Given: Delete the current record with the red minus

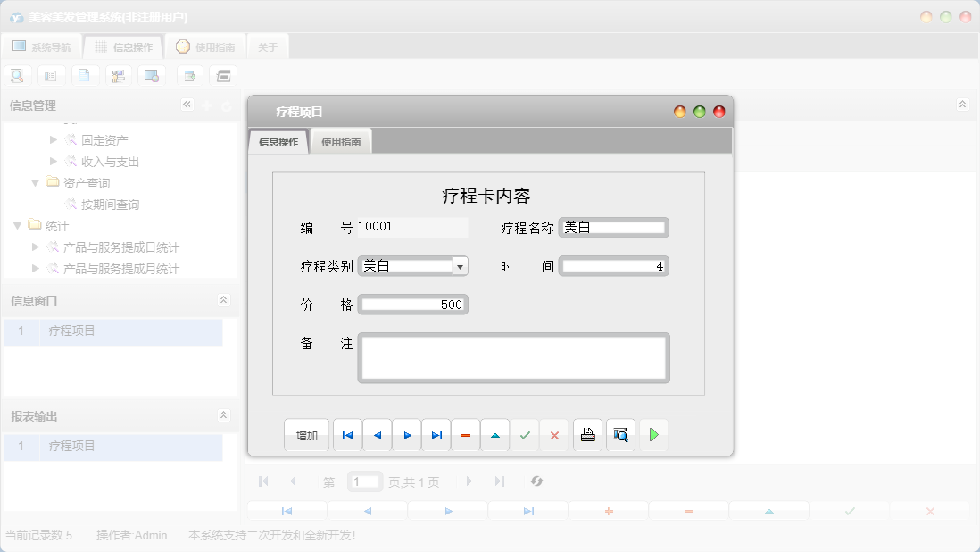Looking at the screenshot, I should tap(465, 435).
